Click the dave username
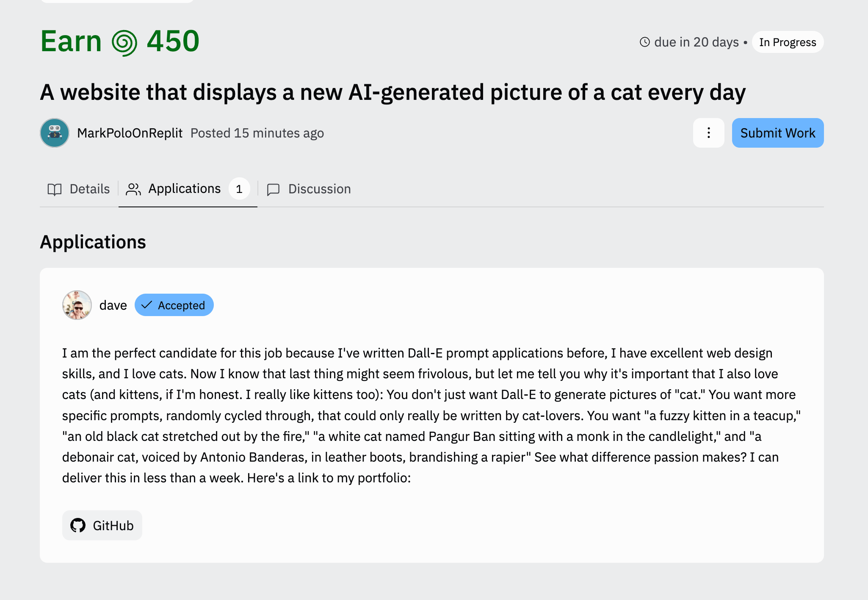 pyautogui.click(x=113, y=305)
